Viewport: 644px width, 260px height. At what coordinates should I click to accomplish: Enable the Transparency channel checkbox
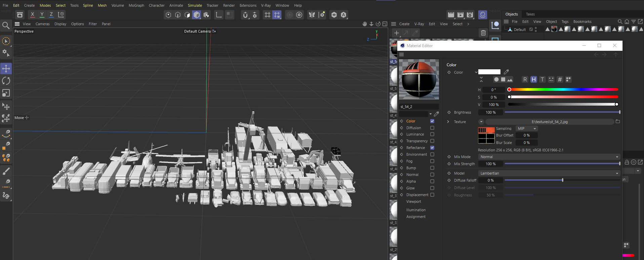(x=432, y=141)
